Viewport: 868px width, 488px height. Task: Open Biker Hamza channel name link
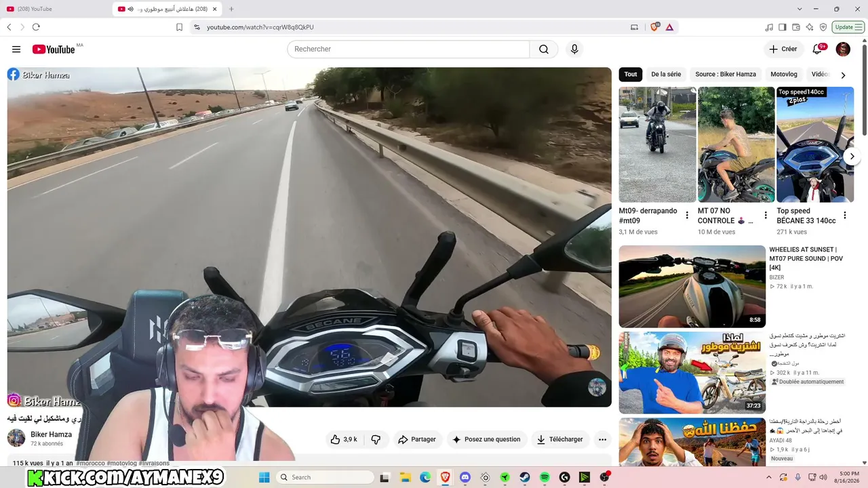[51, 434]
